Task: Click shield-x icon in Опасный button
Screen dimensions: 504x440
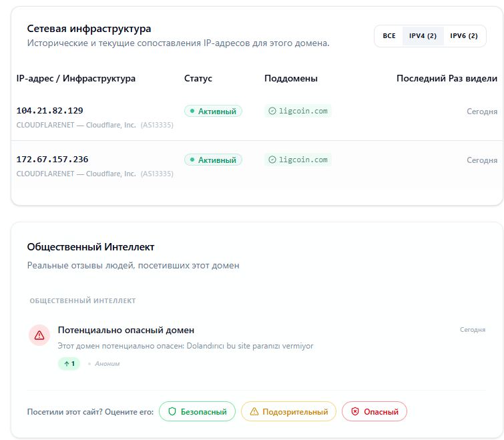Action: [x=355, y=411]
